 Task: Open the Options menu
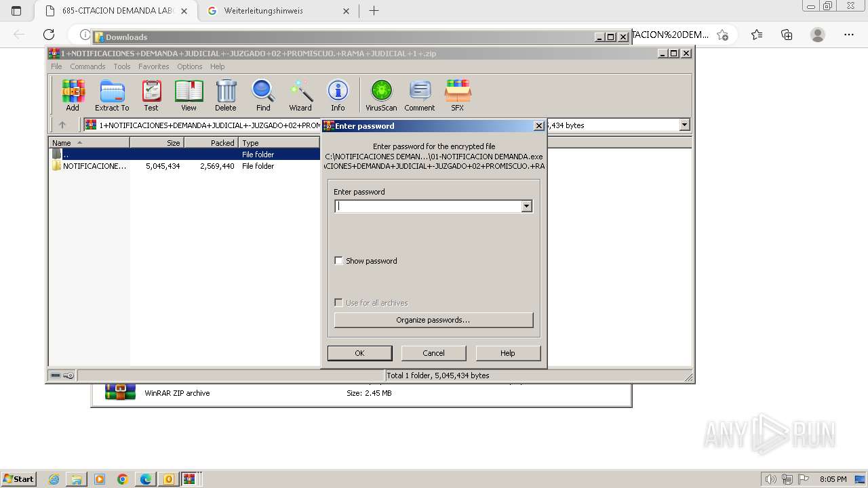[190, 66]
